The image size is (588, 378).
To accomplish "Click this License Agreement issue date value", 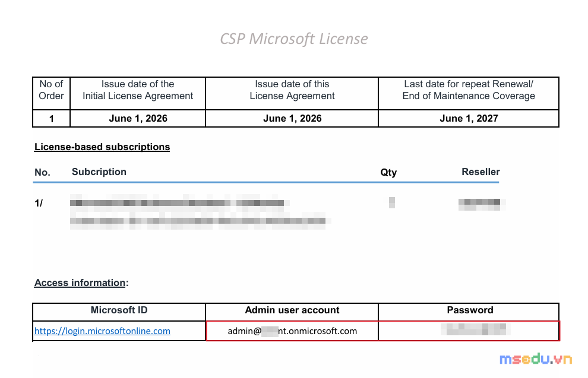I will pos(292,118).
